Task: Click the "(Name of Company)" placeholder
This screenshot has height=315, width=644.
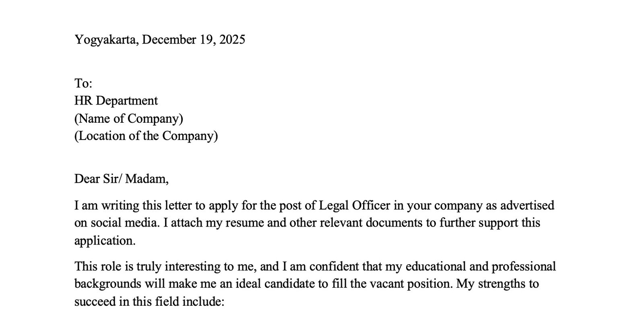Action: pos(128,118)
